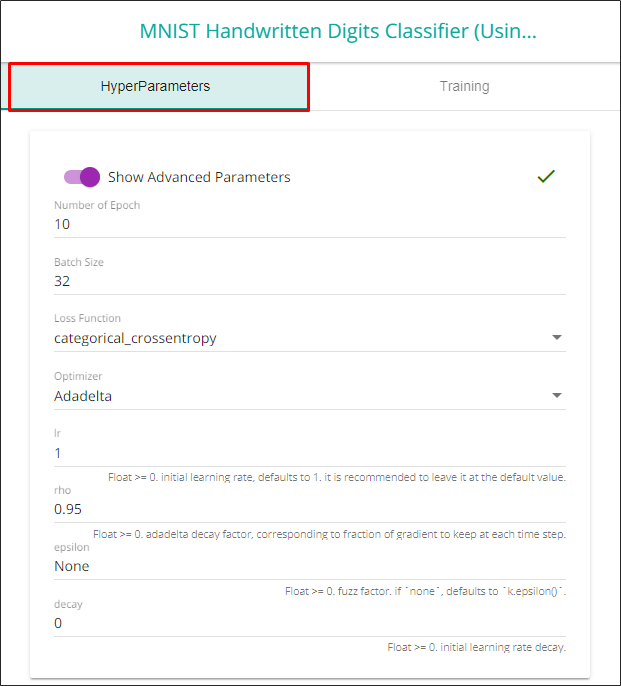Viewport: 621px width, 686px height.
Task: Click into the Batch Size field
Action: 310,281
